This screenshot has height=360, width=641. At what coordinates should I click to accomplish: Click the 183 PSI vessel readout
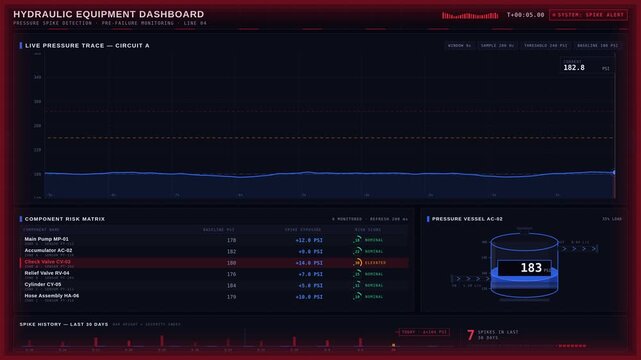click(524, 268)
